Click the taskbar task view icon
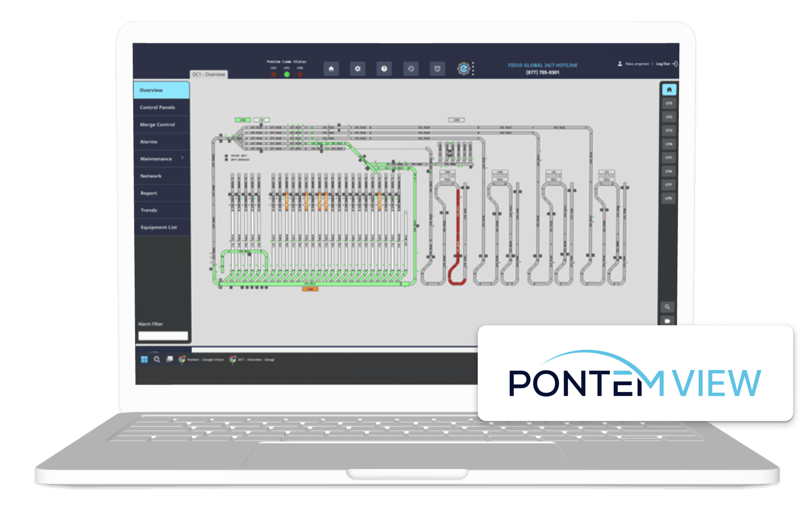Image resolution: width=803 pixels, height=532 pixels. (169, 359)
